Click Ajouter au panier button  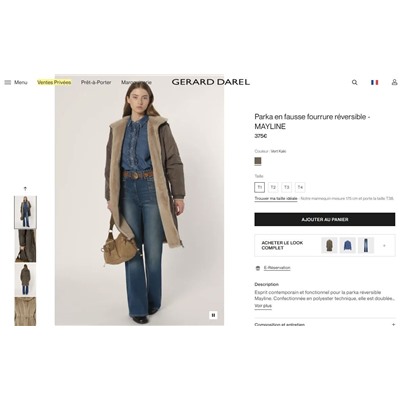click(325, 220)
